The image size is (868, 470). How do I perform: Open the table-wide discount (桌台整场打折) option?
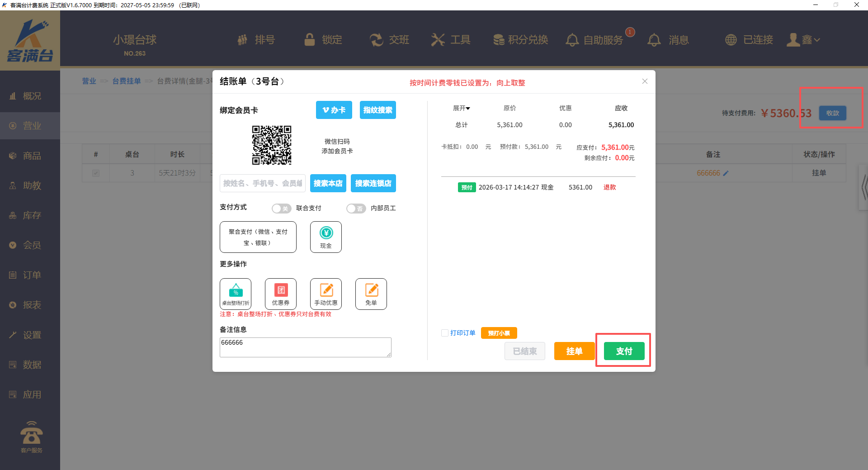236,294
